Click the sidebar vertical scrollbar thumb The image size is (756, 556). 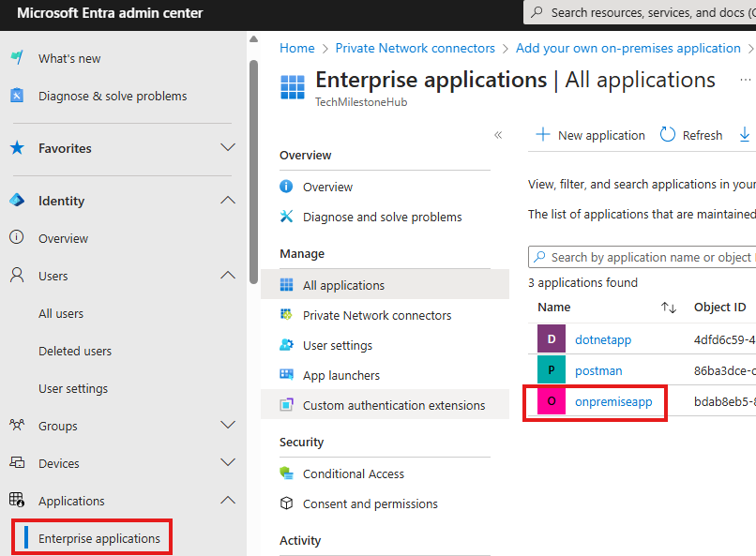click(253, 172)
